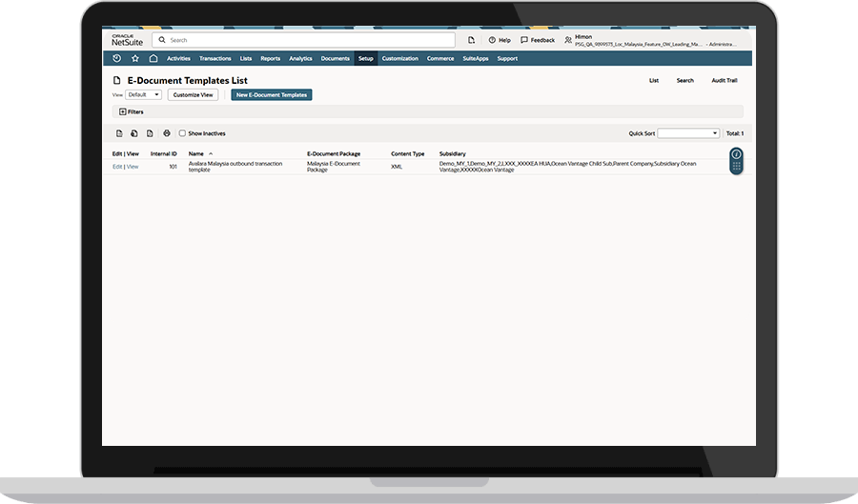Viewport: 858px width, 504px height.
Task: Open the Commerce menu
Action: click(440, 58)
